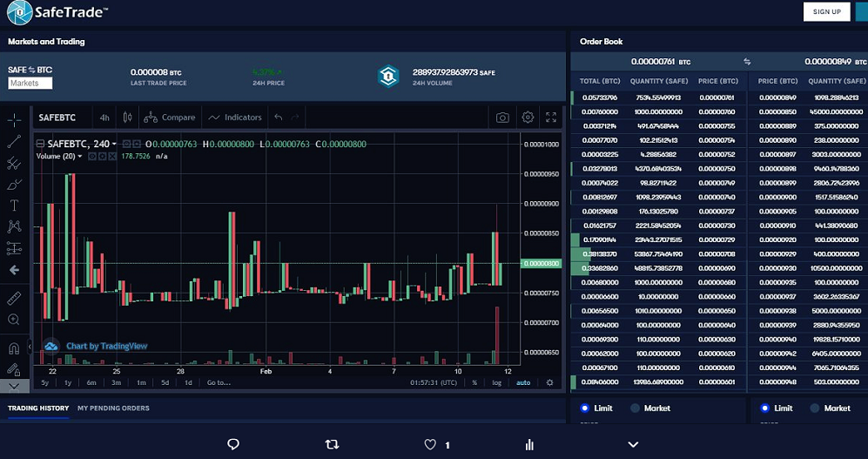Open Volume indicator format settings

click(103, 157)
